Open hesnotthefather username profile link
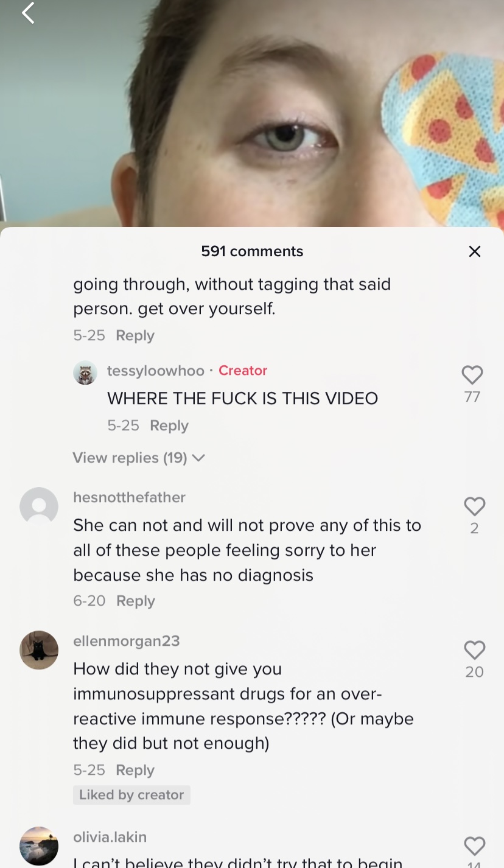Screen dimensions: 504x868 130,497
